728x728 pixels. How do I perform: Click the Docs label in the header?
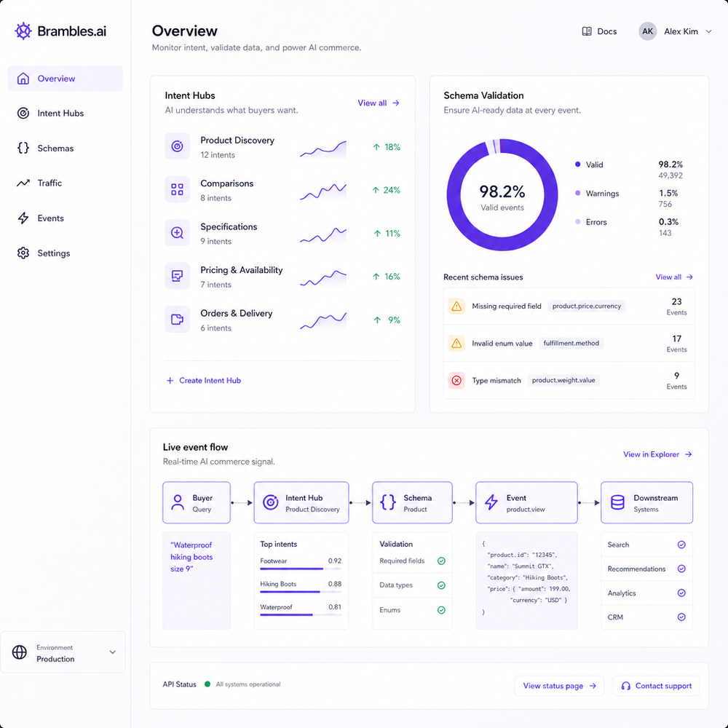point(607,31)
